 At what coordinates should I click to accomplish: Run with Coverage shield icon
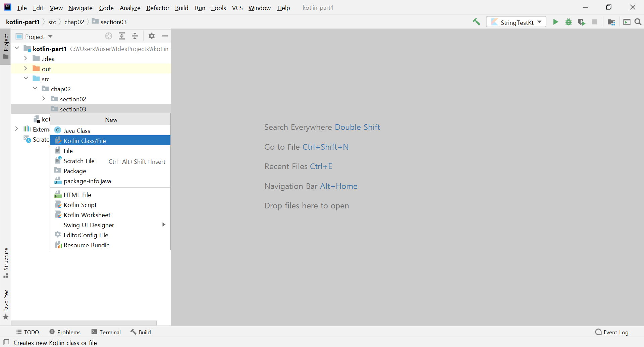pyautogui.click(x=582, y=22)
